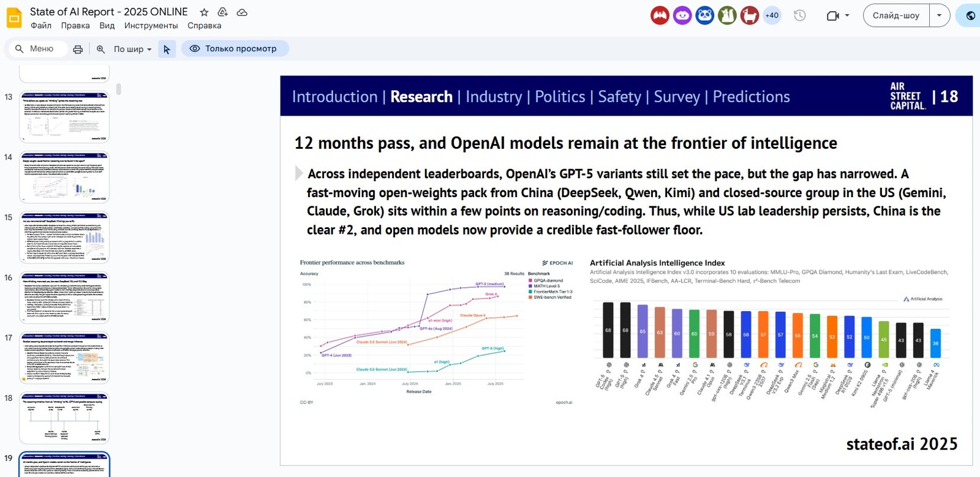Viewport: 980px width, 477px height.
Task: Click the red anonymous viewer avatar
Action: [660, 15]
